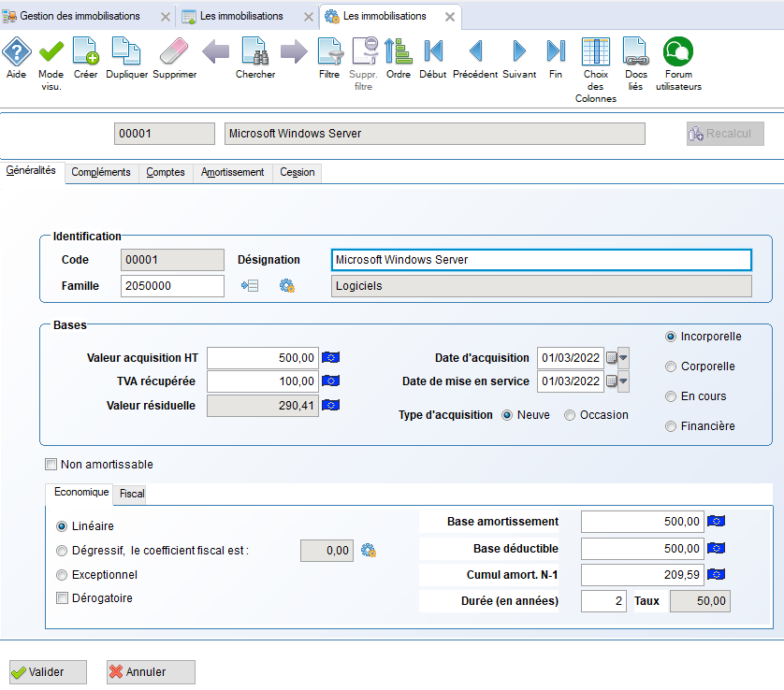Click the euro flag beside Valeur acquisition HT
This screenshot has height=690, width=784.
tap(330, 358)
